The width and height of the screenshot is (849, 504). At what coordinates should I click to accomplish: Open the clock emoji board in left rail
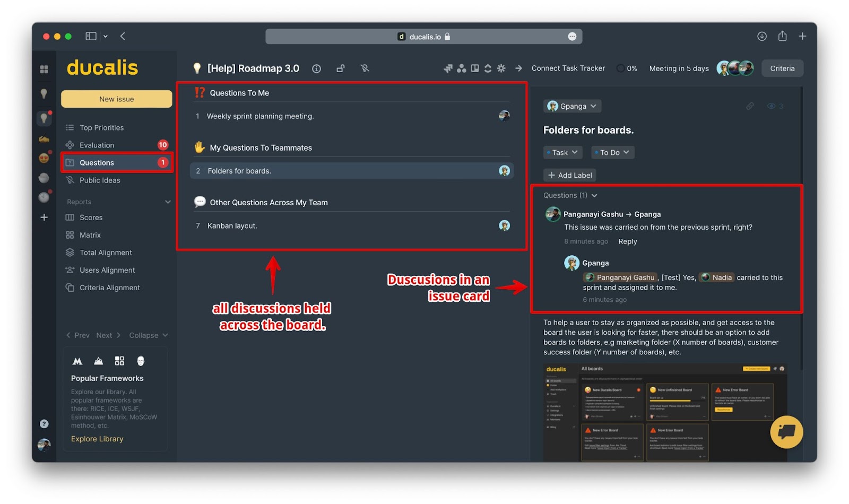(44, 197)
